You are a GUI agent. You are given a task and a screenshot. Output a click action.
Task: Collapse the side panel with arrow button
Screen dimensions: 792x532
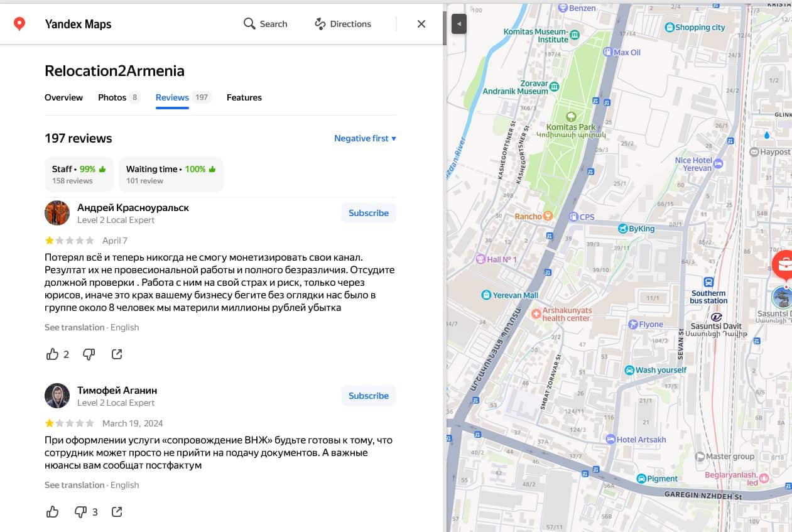[459, 24]
